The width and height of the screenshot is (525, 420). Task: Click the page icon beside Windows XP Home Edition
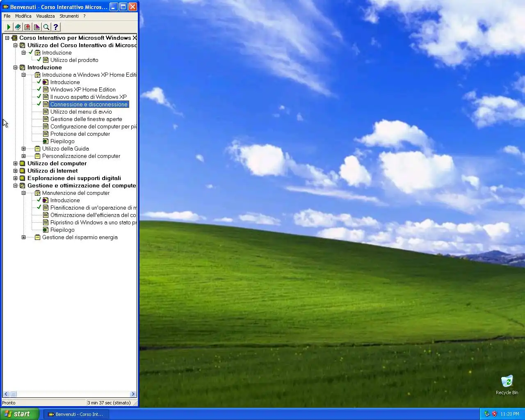(x=46, y=89)
